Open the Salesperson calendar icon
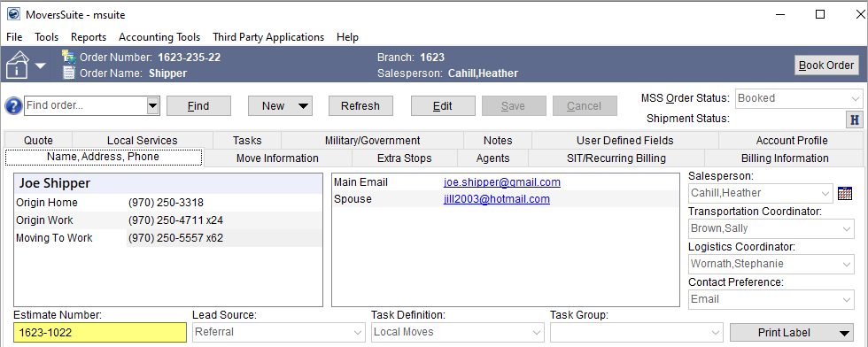Screen dimensions: 868x347 coord(845,193)
